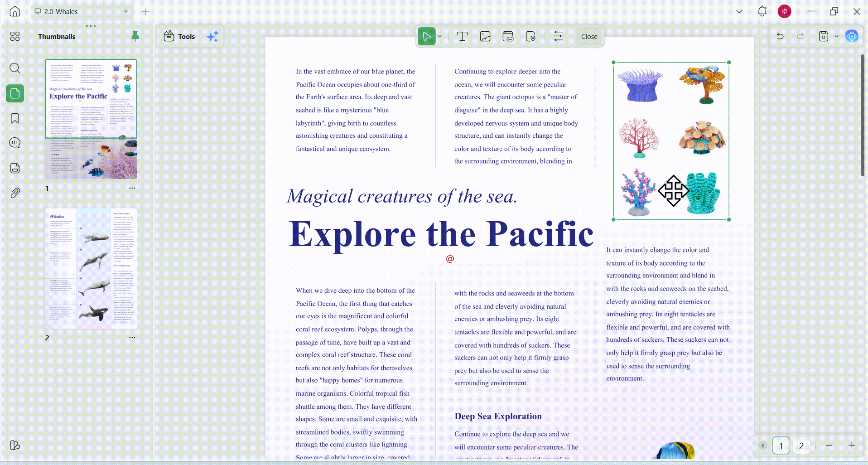Screen dimensions: 868x465
Task: Select the Thumbnails page panel icon
Action: click(x=15, y=93)
